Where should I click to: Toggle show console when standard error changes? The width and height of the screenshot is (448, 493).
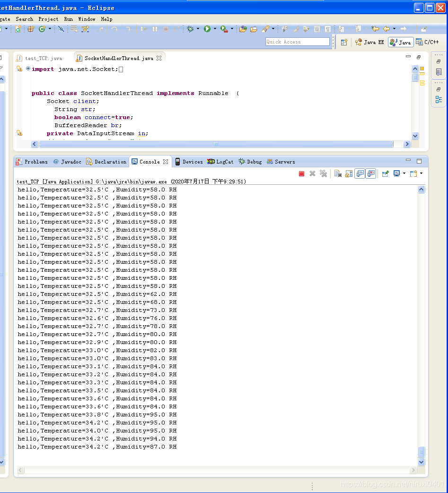tap(371, 173)
